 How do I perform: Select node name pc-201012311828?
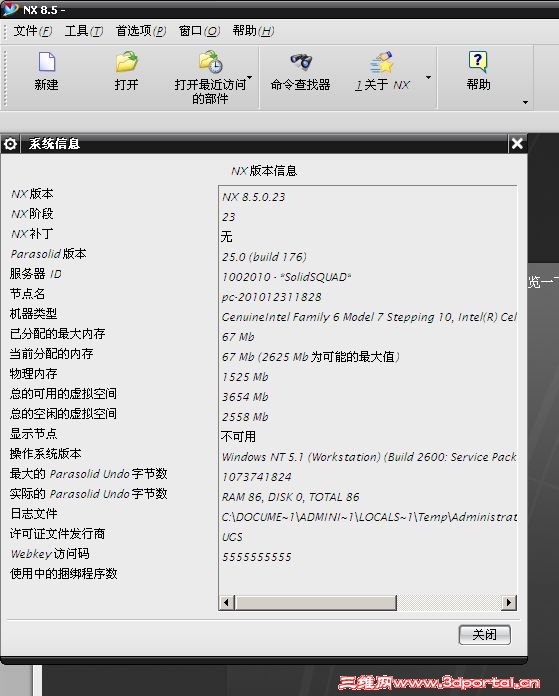pyautogui.click(x=271, y=297)
